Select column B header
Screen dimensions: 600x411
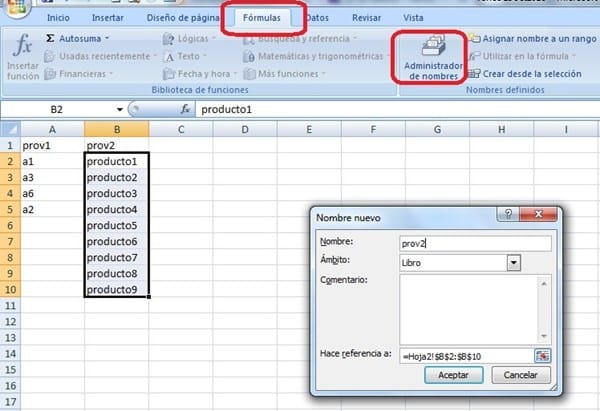coord(117,129)
